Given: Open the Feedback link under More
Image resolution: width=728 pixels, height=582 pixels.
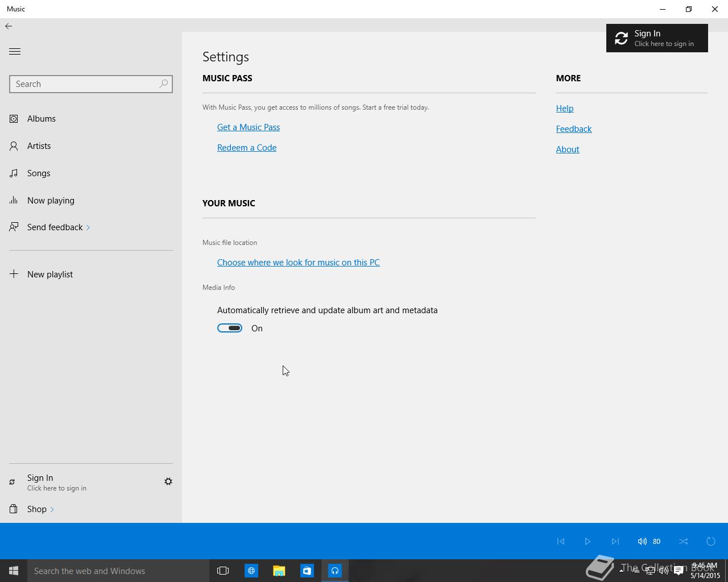Looking at the screenshot, I should [x=574, y=128].
